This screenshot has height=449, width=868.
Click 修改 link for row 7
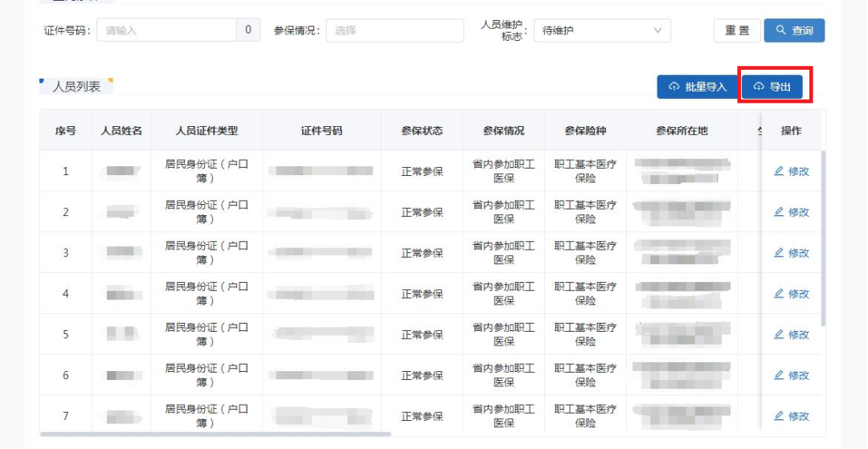792,416
